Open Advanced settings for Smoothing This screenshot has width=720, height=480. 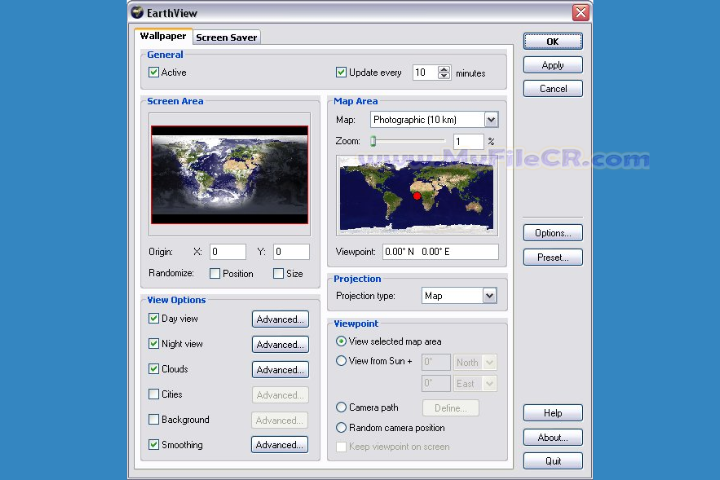click(x=280, y=445)
